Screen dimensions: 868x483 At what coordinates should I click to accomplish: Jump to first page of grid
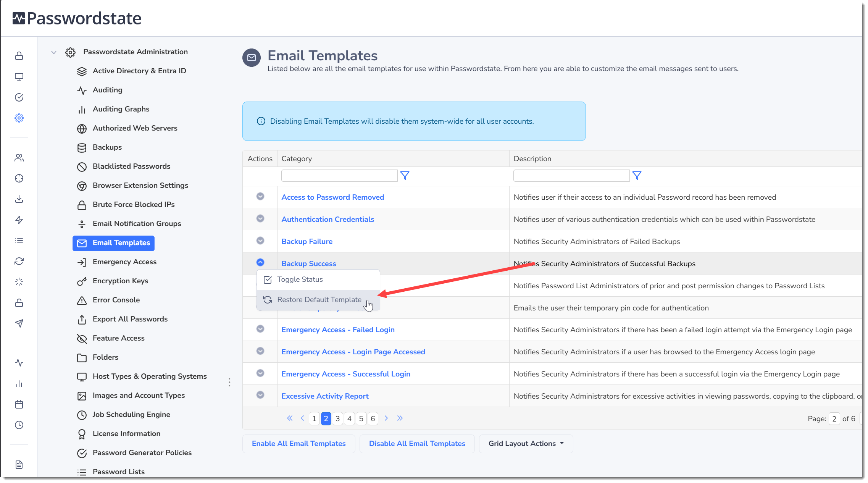[290, 418]
